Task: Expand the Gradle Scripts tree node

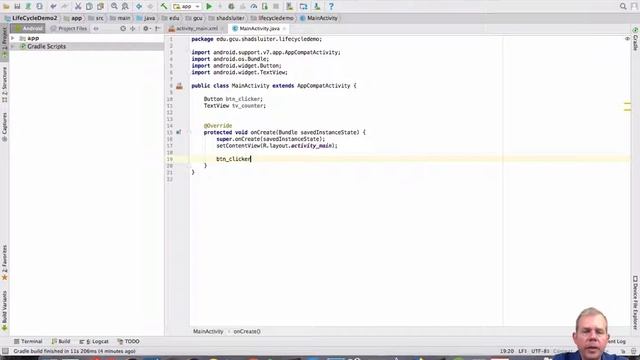Action: pyautogui.click(x=13, y=47)
